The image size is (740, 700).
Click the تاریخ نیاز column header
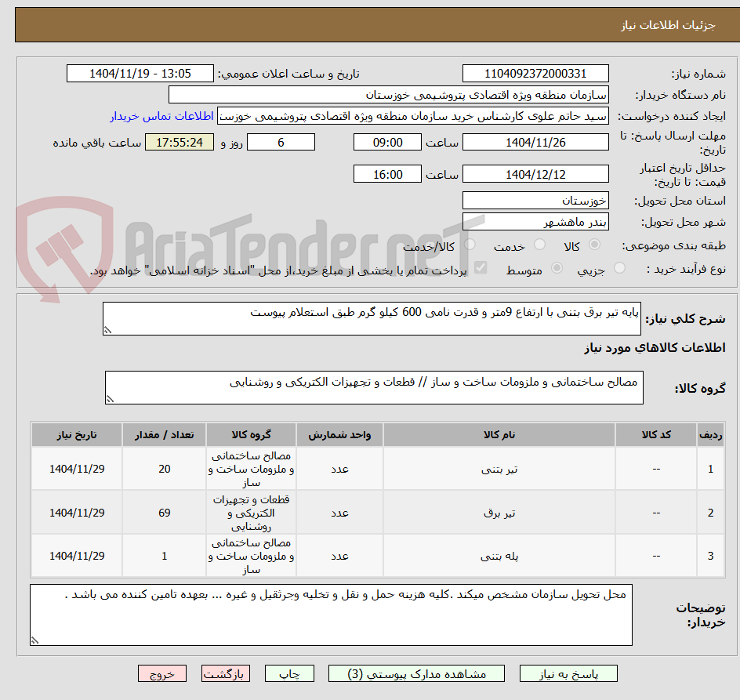(x=77, y=435)
